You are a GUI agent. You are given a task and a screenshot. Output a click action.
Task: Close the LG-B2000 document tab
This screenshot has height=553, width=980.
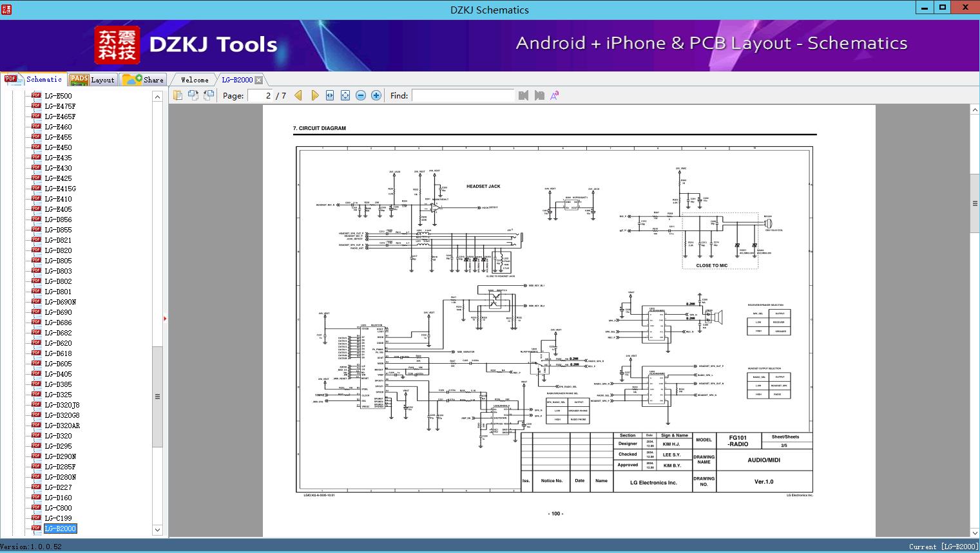pyautogui.click(x=258, y=80)
